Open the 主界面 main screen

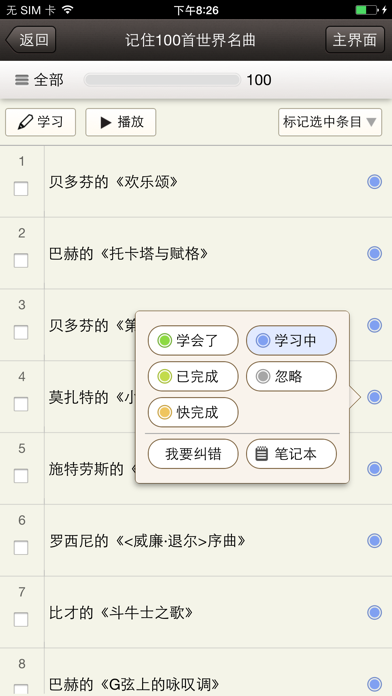(355, 40)
